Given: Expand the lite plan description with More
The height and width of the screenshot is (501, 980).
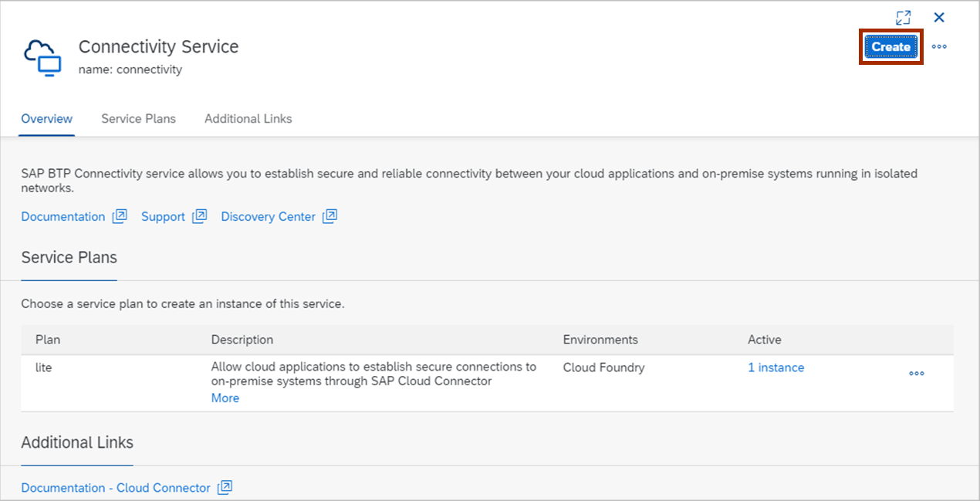Looking at the screenshot, I should click(x=225, y=398).
